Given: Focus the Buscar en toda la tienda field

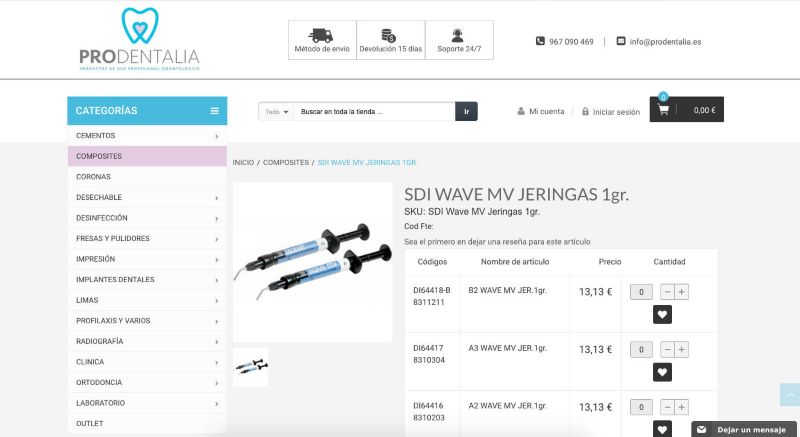Looking at the screenshot, I should [x=374, y=112].
